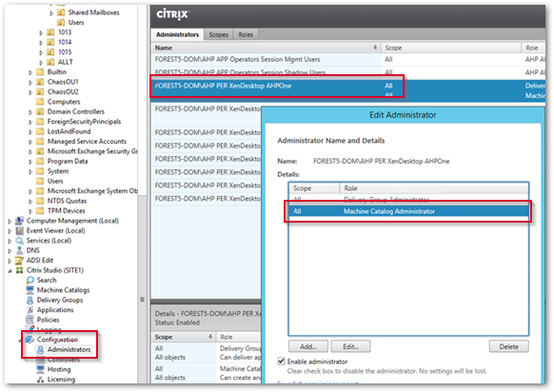Select Microsoft Exchange System Objects in the tree
The width and height of the screenshot is (554, 392).
point(92,191)
